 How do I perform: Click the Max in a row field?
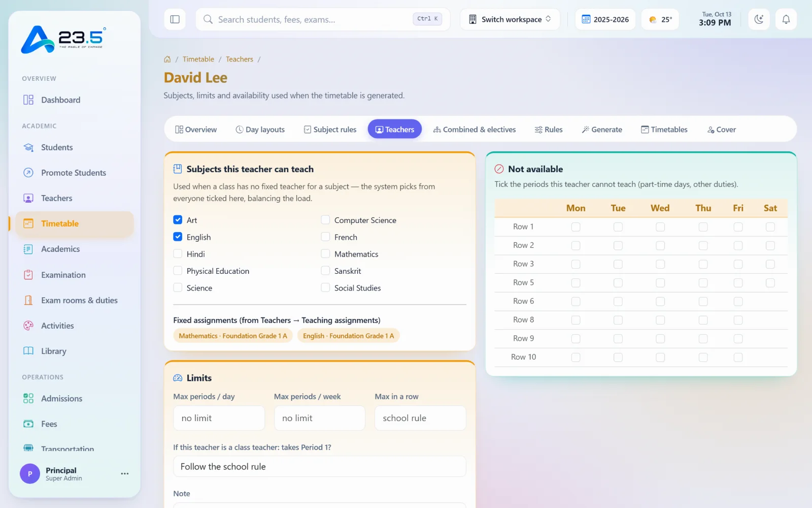[x=420, y=418]
